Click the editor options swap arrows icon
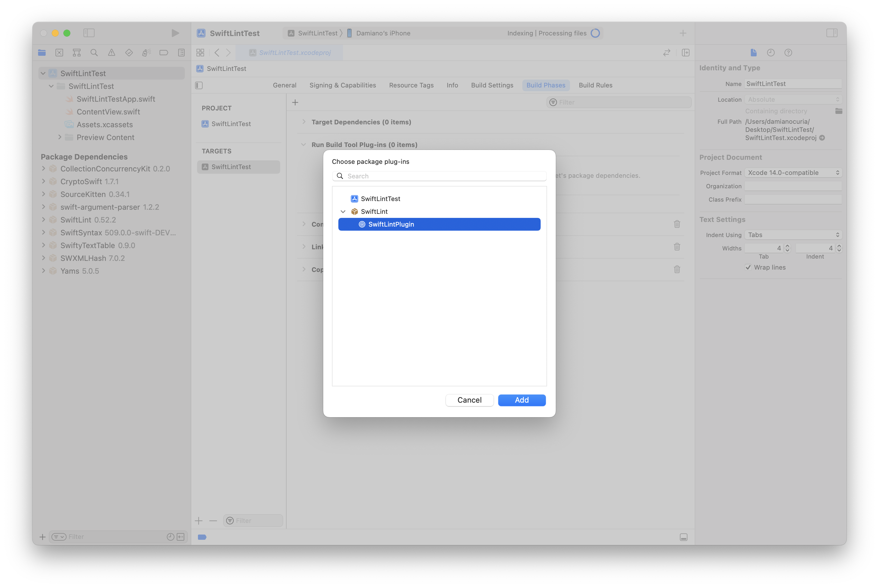 pos(667,53)
